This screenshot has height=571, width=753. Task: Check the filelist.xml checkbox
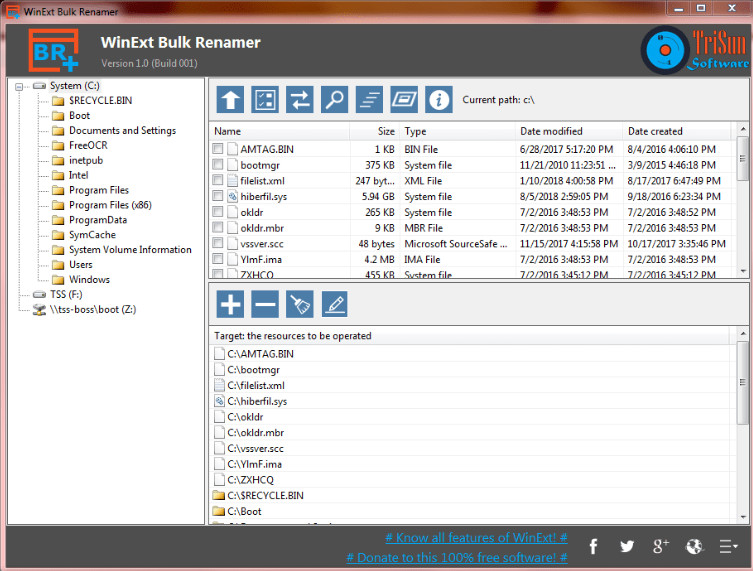pyautogui.click(x=218, y=181)
